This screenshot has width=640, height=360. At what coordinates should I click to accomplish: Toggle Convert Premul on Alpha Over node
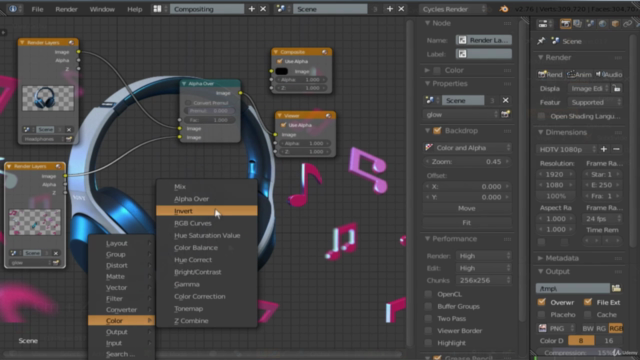(188, 102)
